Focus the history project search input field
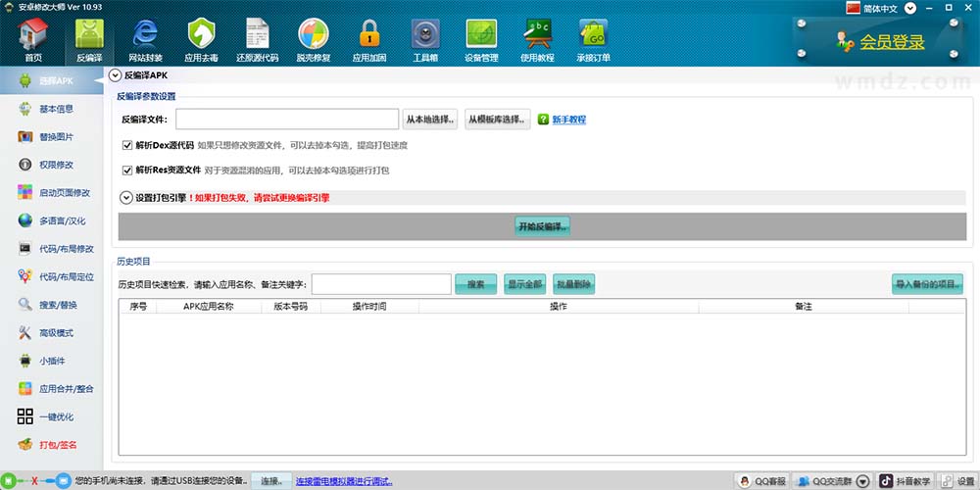The image size is (980, 490). 381,284
